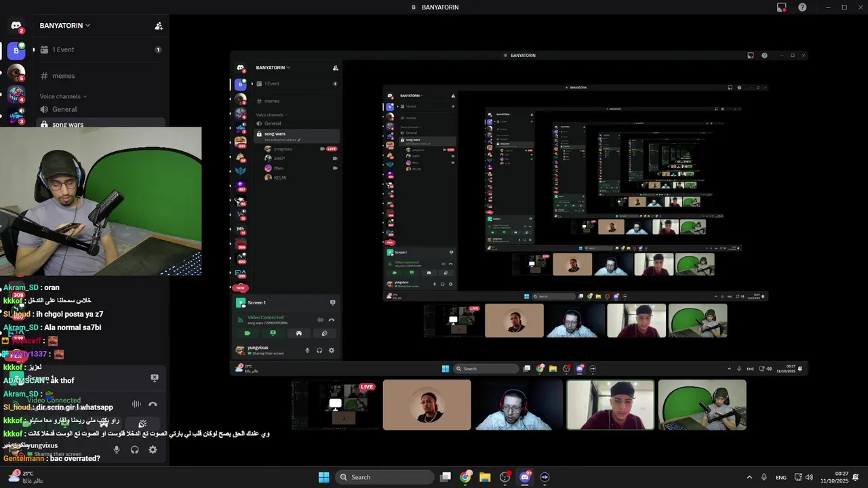Show hidden icons chevron on shared screen taskbar
Image resolution: width=868 pixels, height=488 pixels.
pos(730,369)
